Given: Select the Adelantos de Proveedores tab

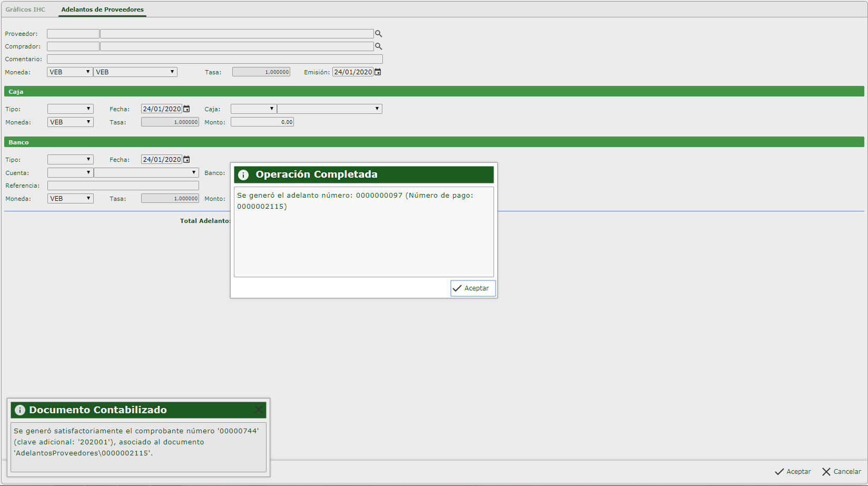Looking at the screenshot, I should 102,9.
